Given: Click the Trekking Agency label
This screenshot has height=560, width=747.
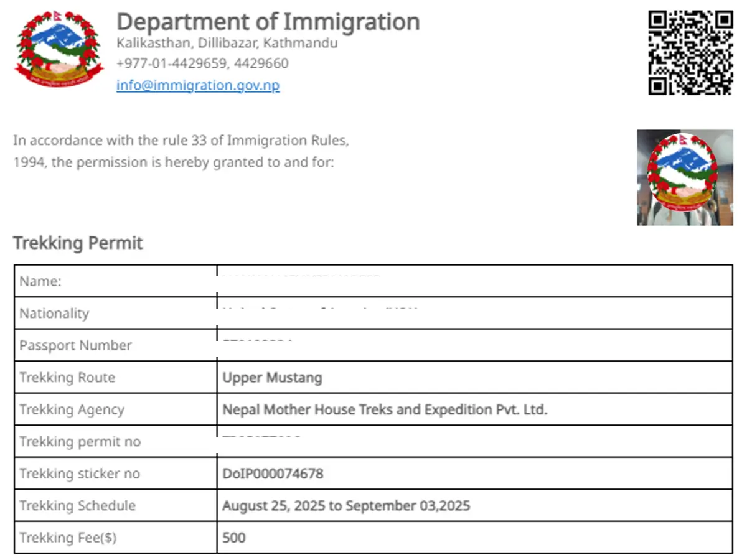Looking at the screenshot, I should (x=72, y=410).
